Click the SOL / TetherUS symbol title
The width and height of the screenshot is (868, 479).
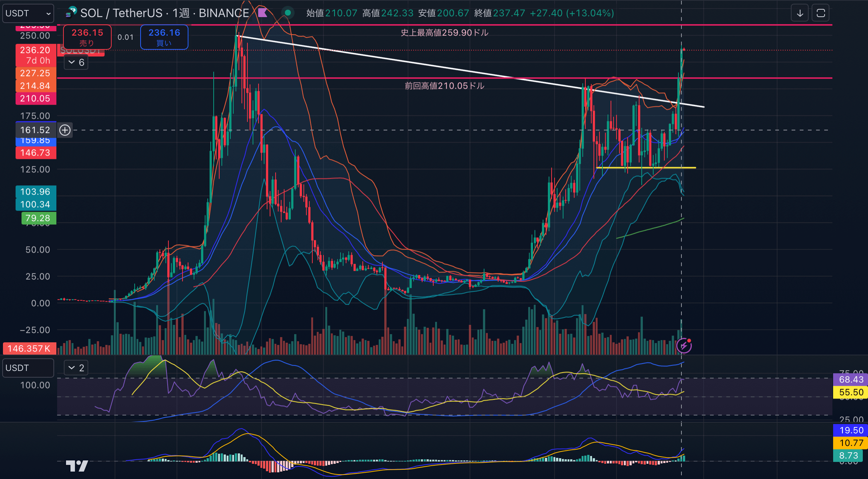[121, 13]
